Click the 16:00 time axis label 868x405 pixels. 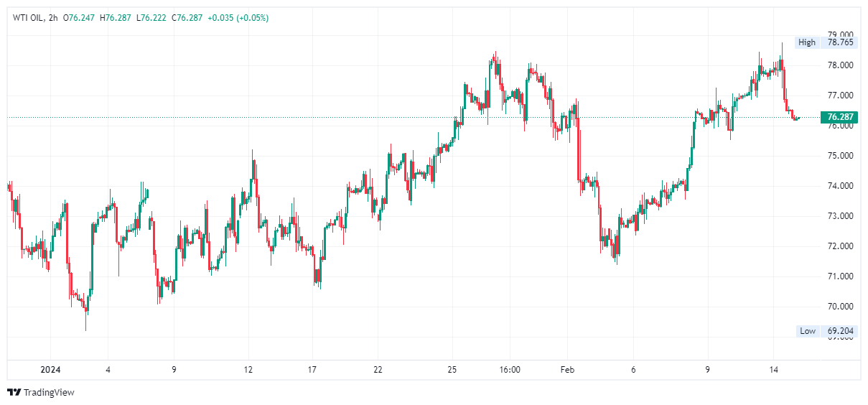pos(510,370)
